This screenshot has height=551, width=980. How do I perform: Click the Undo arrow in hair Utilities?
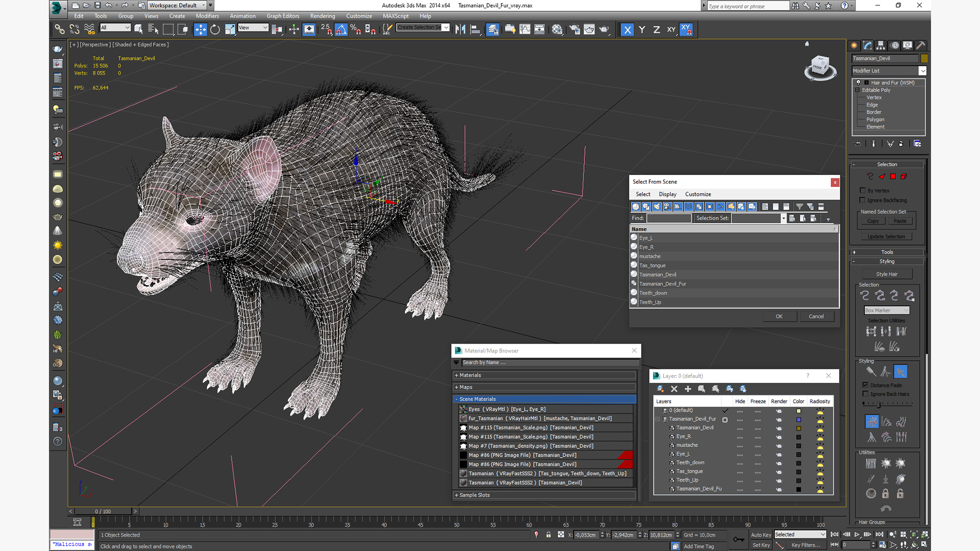886,509
